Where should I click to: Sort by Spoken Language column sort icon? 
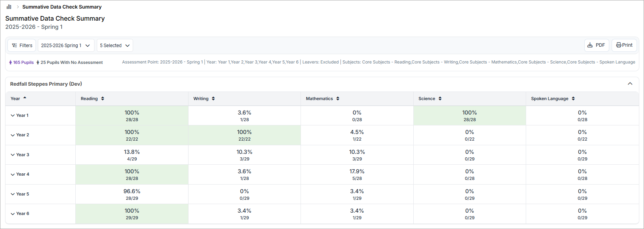click(573, 99)
